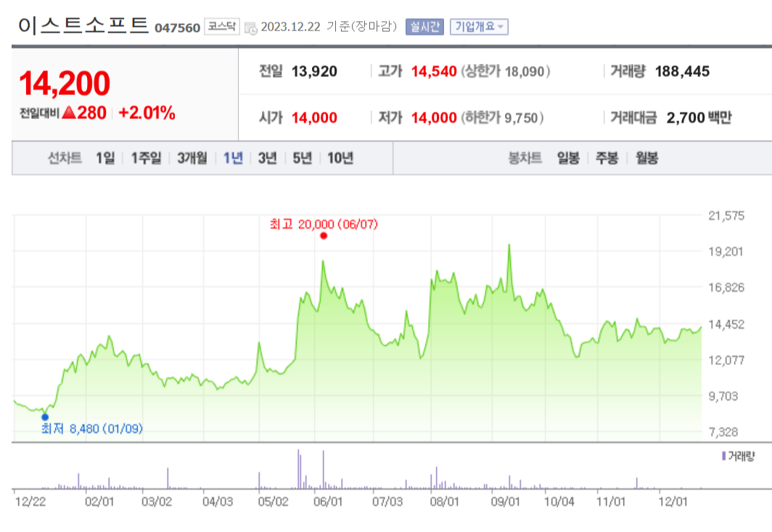Open the 기업개요 dropdown
Viewport: 772px width, 532px height.
(479, 27)
